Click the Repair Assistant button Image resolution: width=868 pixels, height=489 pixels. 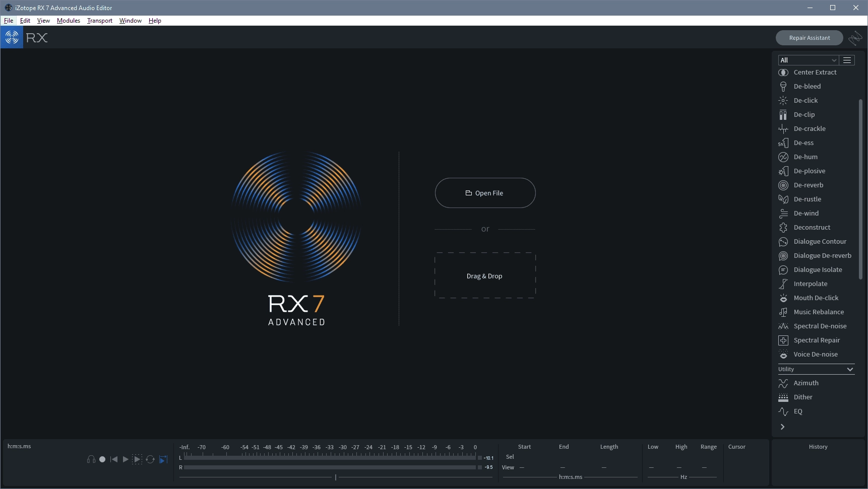(810, 38)
